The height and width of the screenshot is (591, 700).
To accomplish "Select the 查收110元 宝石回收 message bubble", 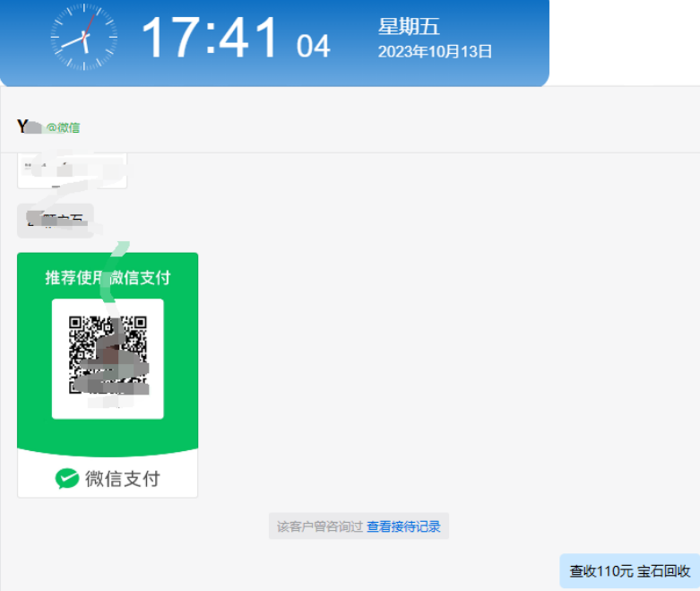I will click(629, 571).
